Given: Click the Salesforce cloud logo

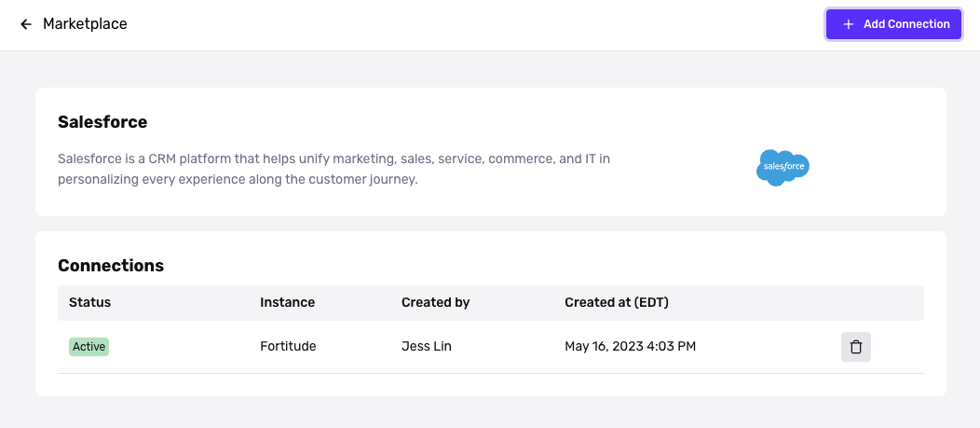Looking at the screenshot, I should (x=783, y=168).
